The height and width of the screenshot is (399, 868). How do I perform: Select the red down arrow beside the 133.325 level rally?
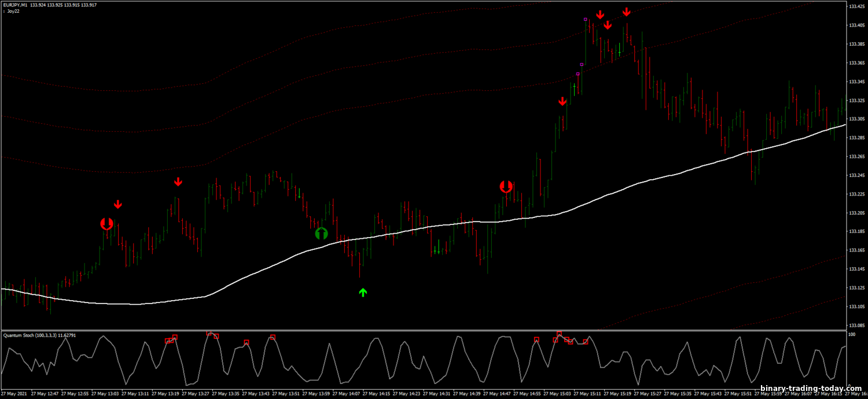[x=562, y=102]
